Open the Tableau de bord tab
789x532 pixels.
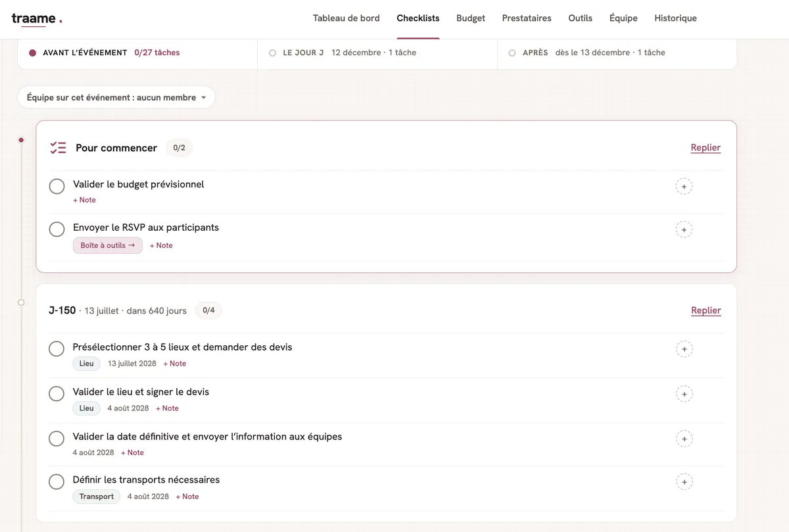347,18
